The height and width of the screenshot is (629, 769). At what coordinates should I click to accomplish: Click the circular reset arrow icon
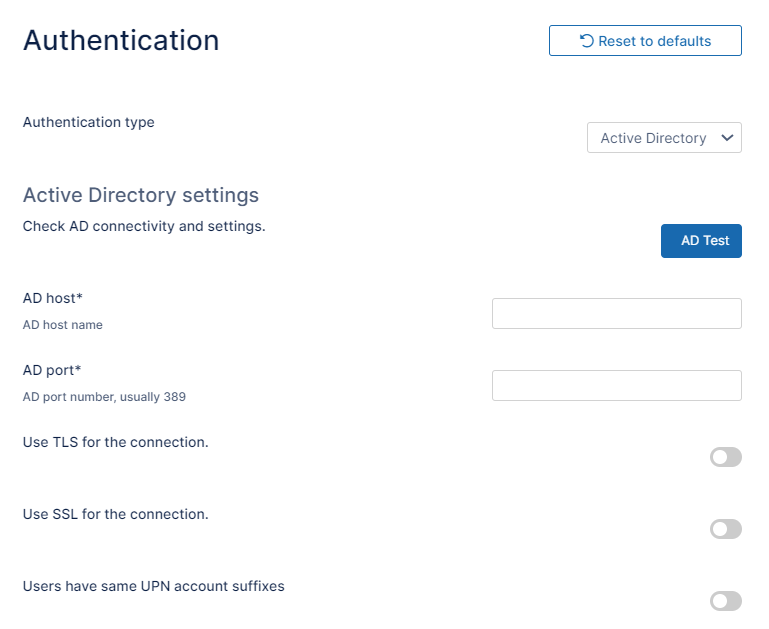(x=587, y=41)
